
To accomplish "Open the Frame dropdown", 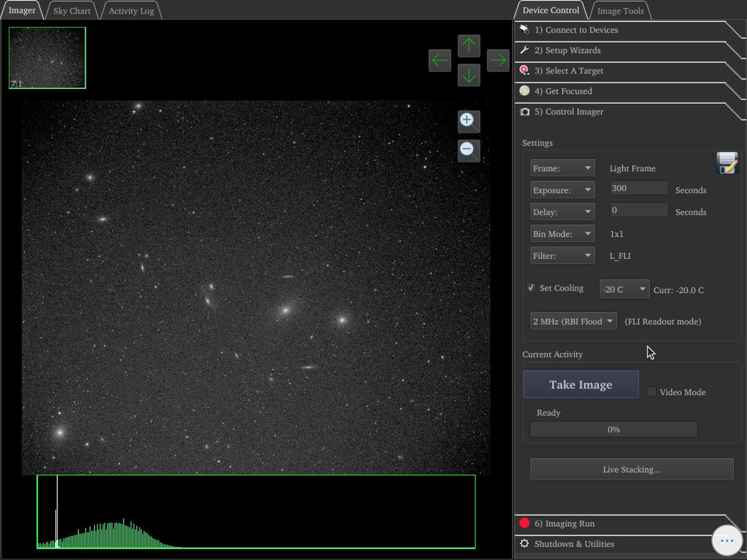I will pyautogui.click(x=563, y=168).
